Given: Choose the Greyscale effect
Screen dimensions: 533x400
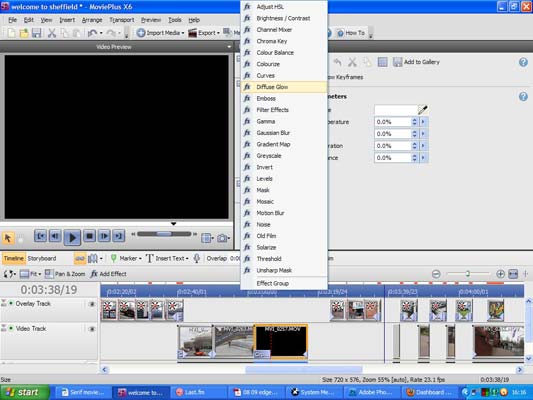Looking at the screenshot, I should [x=284, y=156].
